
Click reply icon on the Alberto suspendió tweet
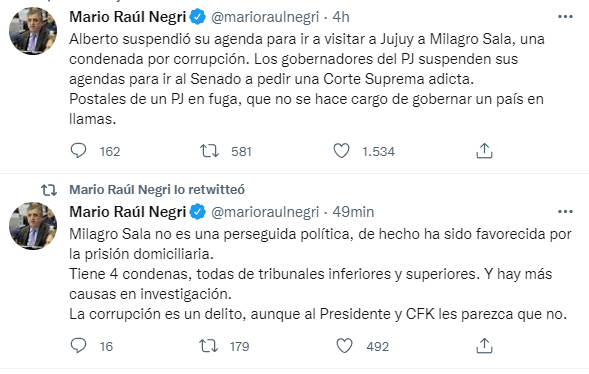(x=79, y=151)
